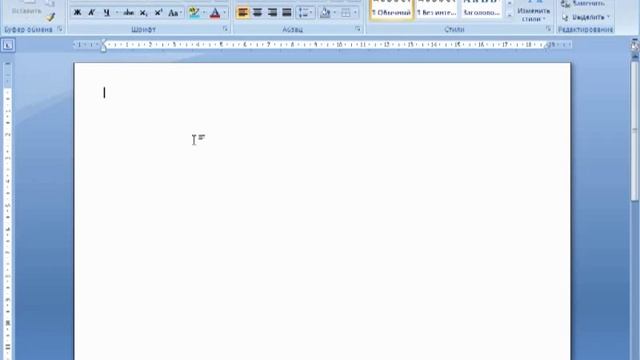The height and width of the screenshot is (360, 640).
Task: Apply borders with the borders icon
Action: pos(345,13)
